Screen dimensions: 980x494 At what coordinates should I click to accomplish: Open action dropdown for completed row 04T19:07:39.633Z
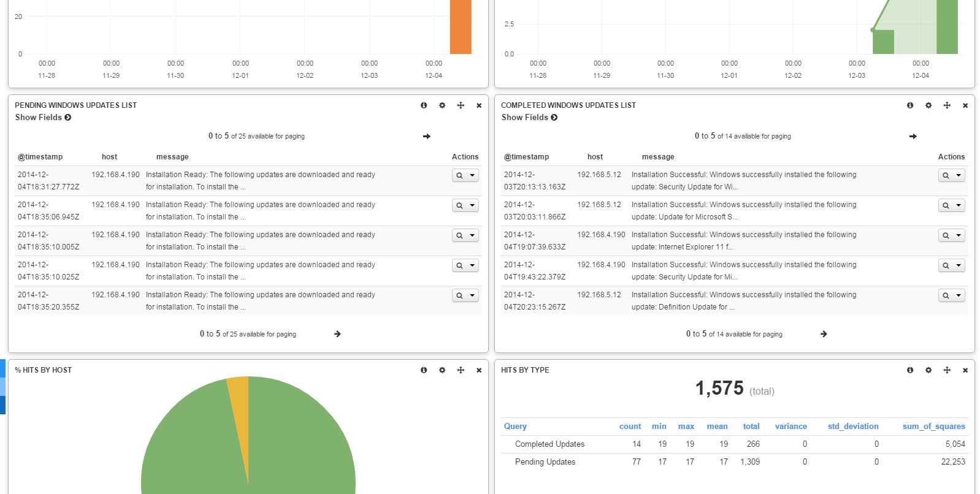(x=959, y=235)
